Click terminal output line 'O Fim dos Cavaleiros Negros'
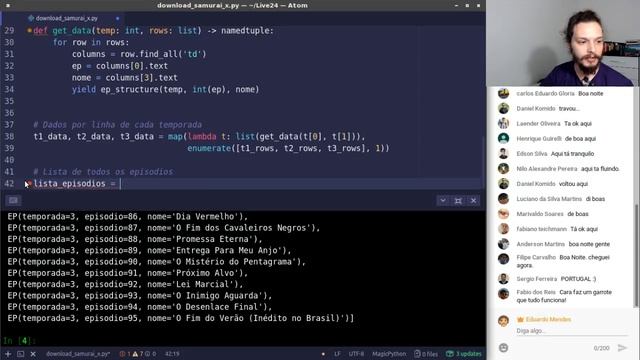Viewport: 640px width, 360px height. (x=164, y=228)
